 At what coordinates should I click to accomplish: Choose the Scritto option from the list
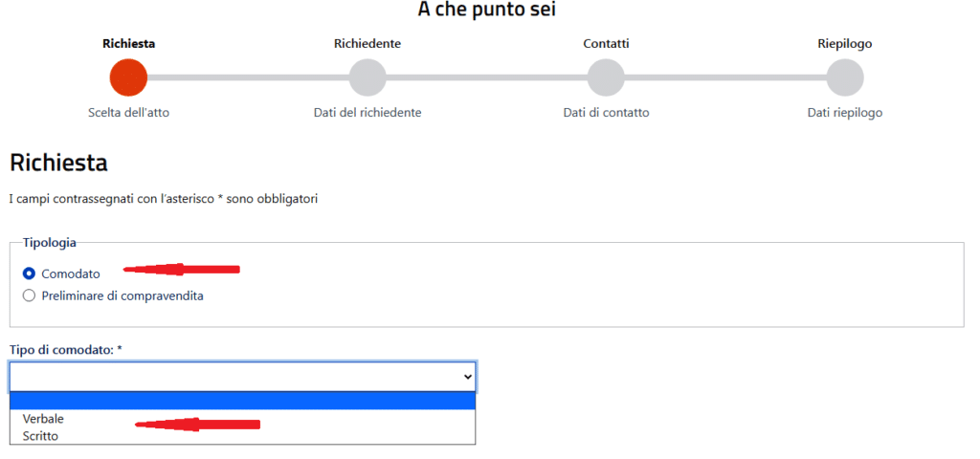tap(40, 435)
